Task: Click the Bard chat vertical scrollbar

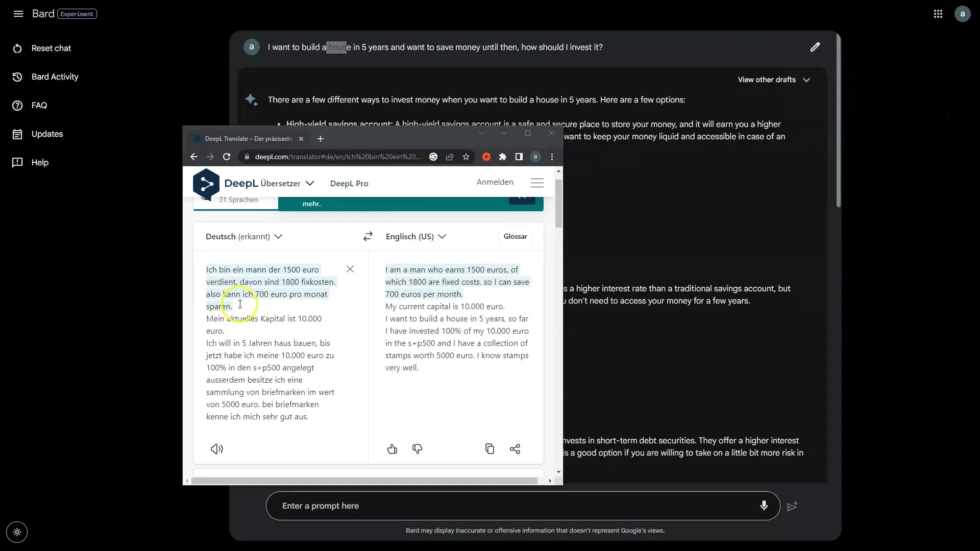Action: [838, 120]
